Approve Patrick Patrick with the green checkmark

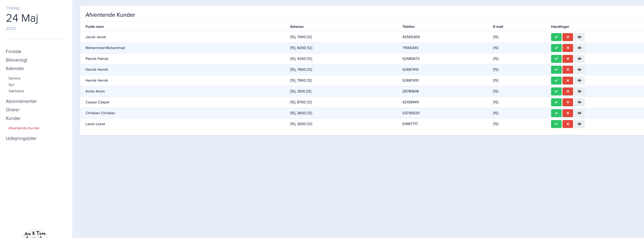click(556, 59)
